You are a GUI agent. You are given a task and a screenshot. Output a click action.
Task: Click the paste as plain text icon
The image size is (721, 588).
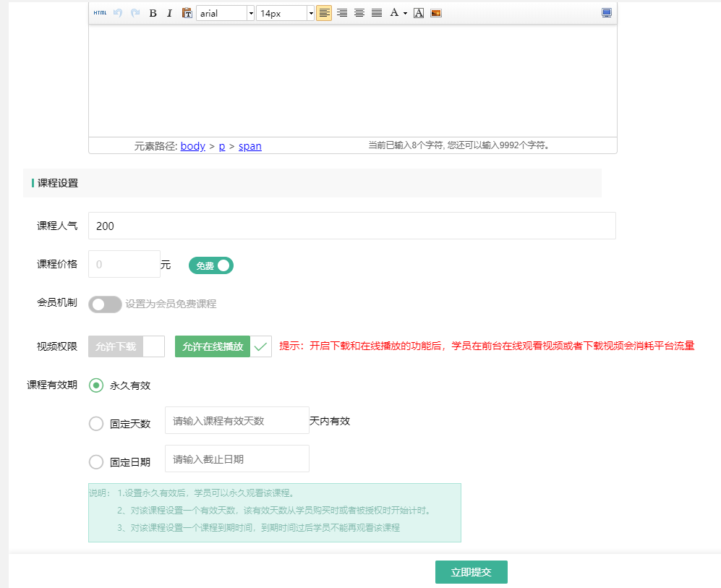point(187,13)
